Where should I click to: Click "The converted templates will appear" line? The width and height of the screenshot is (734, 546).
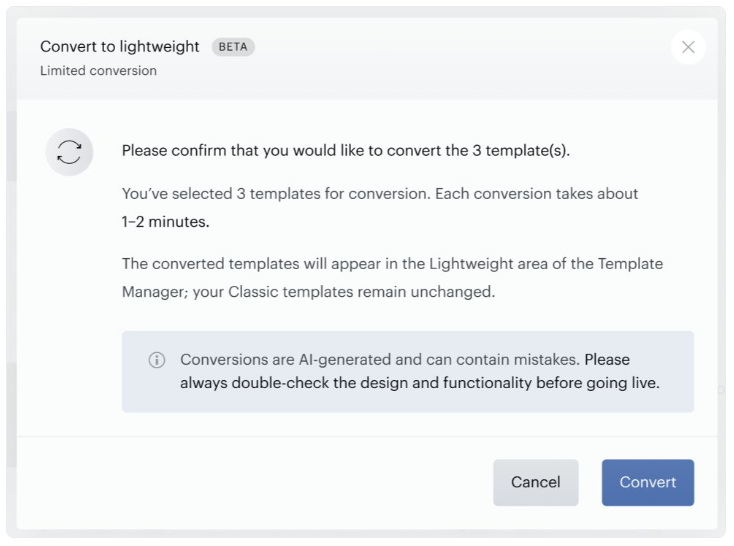click(x=392, y=264)
